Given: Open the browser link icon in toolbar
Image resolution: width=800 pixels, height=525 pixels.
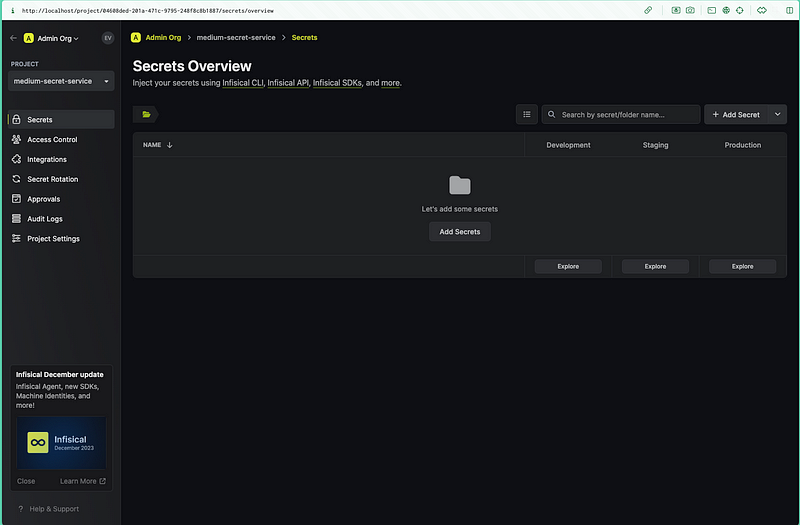Looking at the screenshot, I should [648, 10].
